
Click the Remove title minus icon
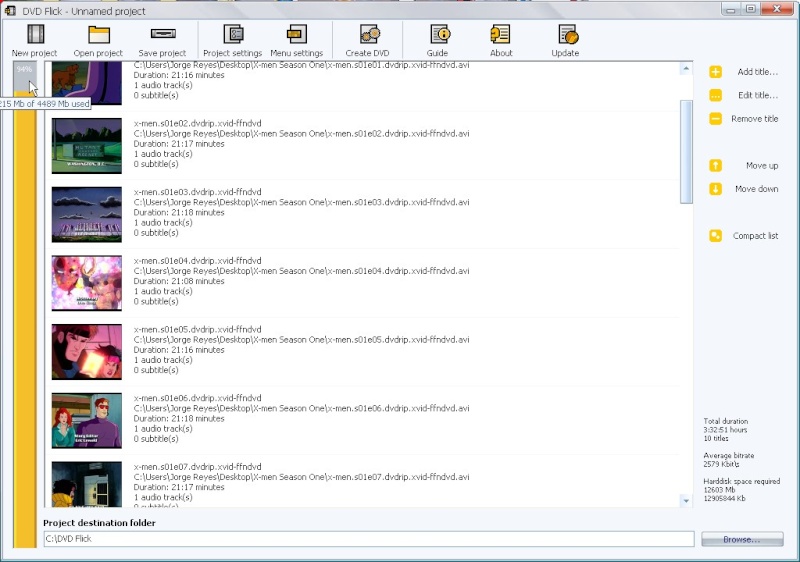(x=715, y=119)
